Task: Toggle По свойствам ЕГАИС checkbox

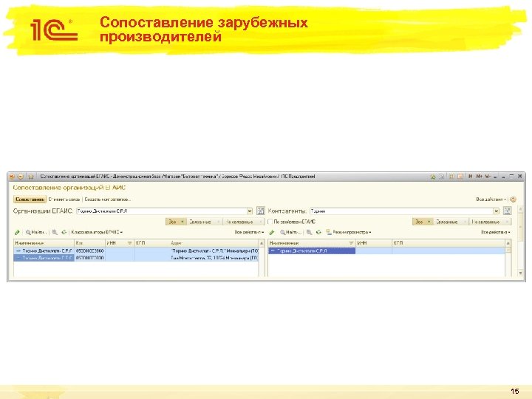Action: click(270, 222)
